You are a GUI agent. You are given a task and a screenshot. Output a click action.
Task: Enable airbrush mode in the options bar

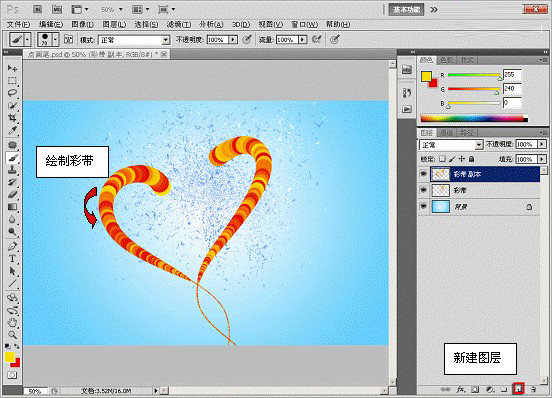316,39
